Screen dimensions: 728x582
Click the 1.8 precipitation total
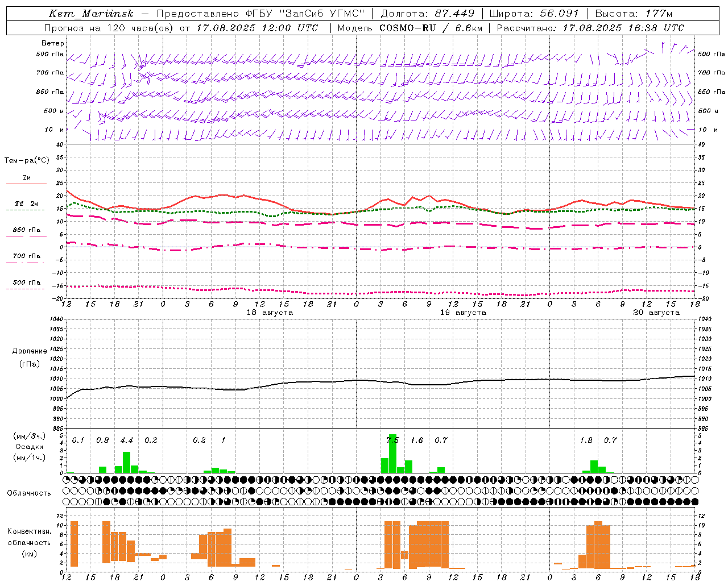point(586,440)
